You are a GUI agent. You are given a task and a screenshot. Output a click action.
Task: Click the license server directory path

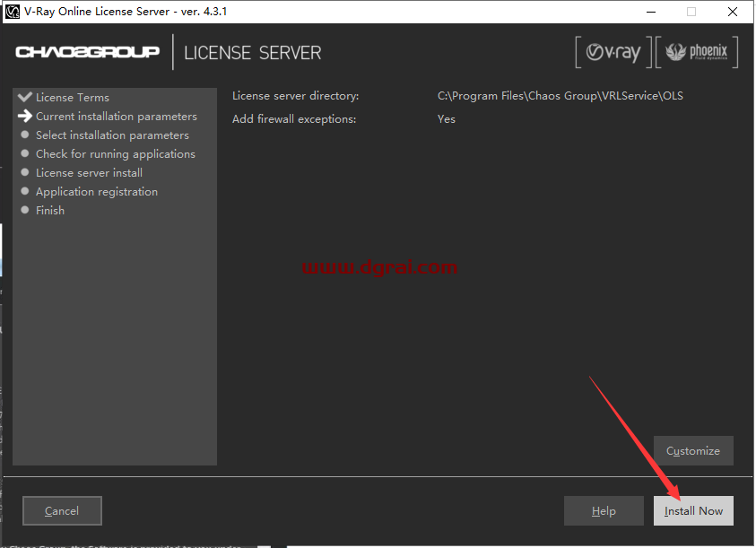[x=560, y=96]
